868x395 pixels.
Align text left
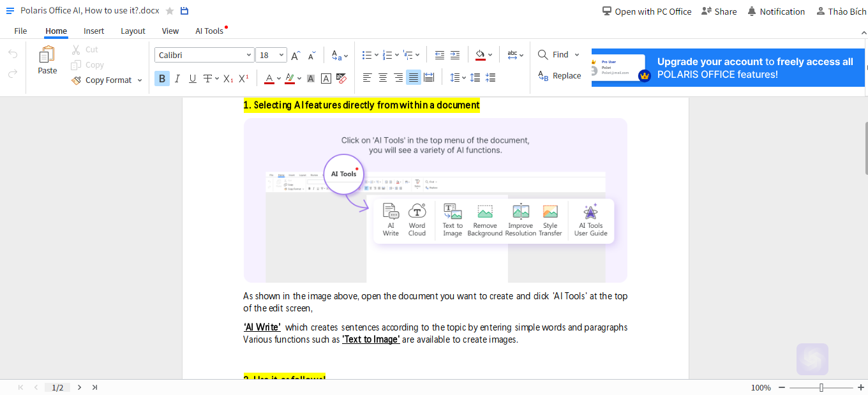[x=367, y=77]
